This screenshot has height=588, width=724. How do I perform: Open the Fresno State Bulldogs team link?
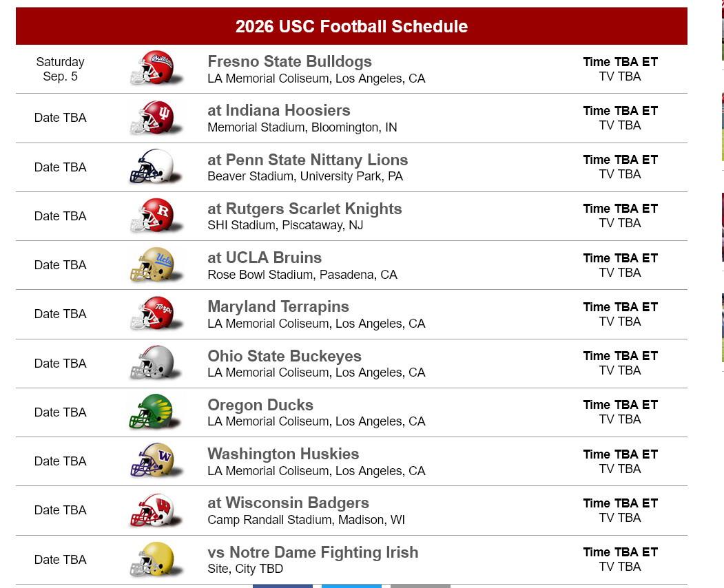pos(289,61)
